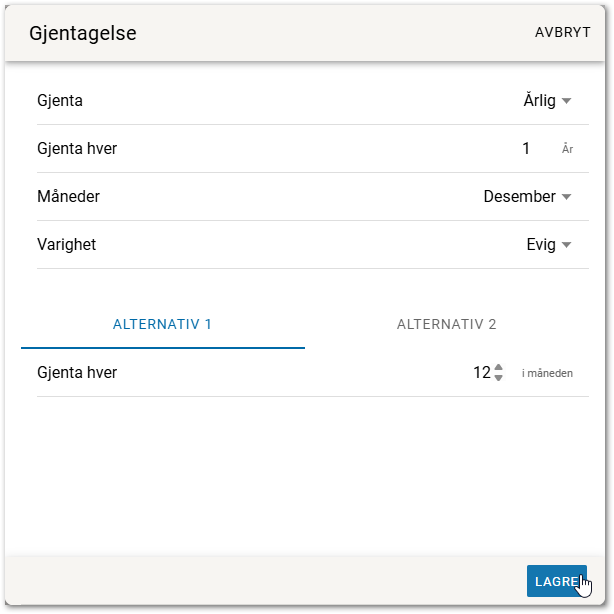
Task: Click the Varighet row label
Action: click(66, 245)
